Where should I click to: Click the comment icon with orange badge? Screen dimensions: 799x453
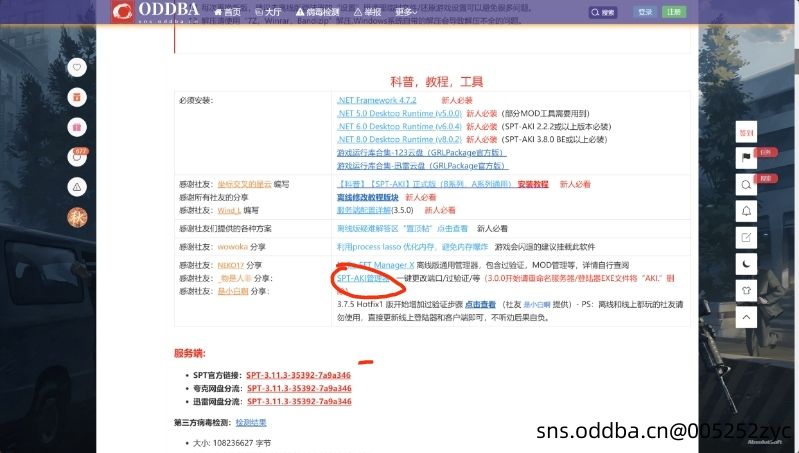coord(77,157)
